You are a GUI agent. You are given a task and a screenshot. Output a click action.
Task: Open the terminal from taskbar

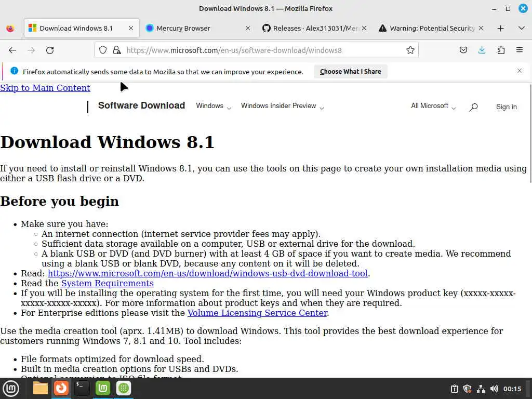(82, 388)
